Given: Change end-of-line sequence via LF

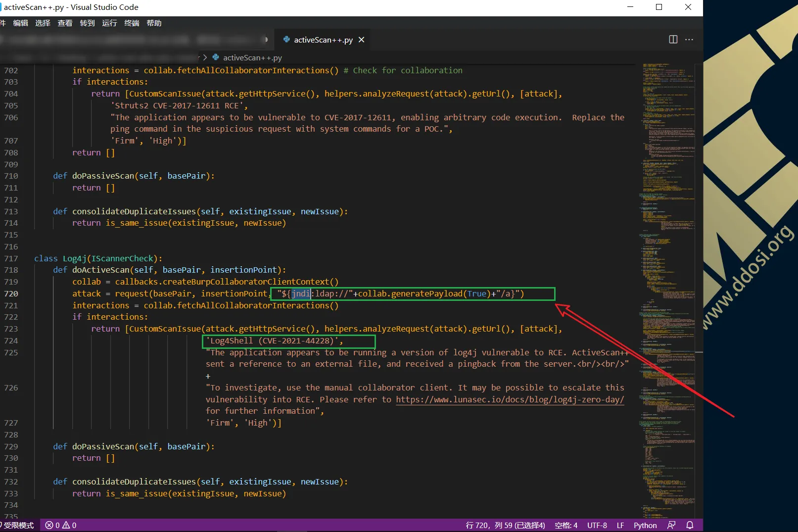Looking at the screenshot, I should click(620, 526).
